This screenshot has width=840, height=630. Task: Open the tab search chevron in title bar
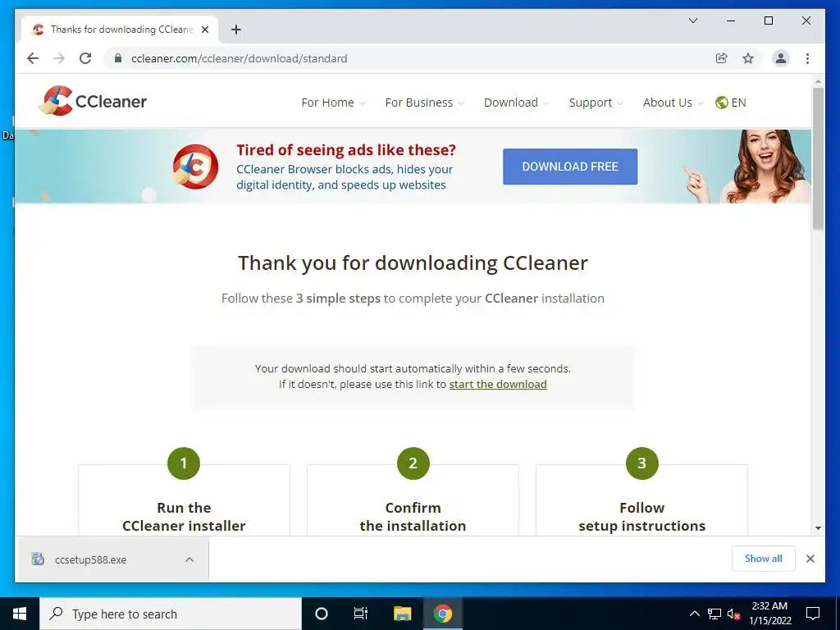[x=692, y=21]
